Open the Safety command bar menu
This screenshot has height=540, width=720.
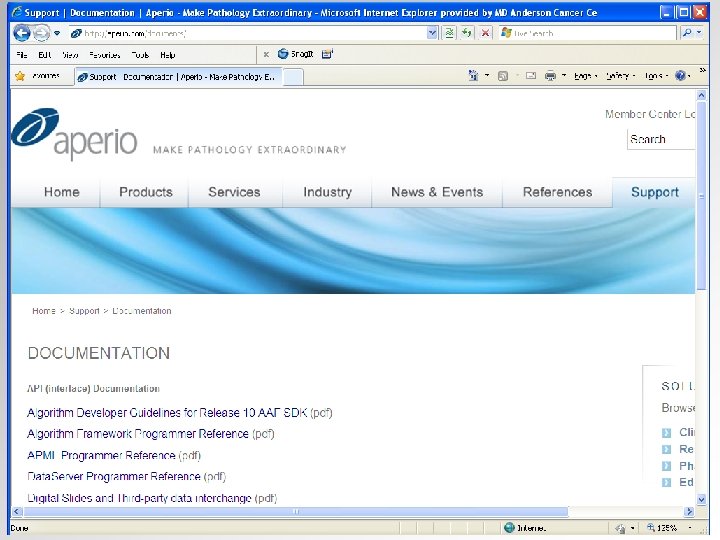(x=620, y=76)
